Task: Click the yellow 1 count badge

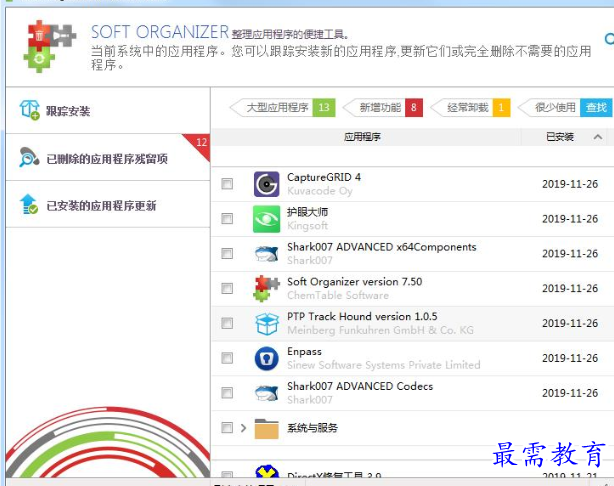Action: pyautogui.click(x=501, y=107)
